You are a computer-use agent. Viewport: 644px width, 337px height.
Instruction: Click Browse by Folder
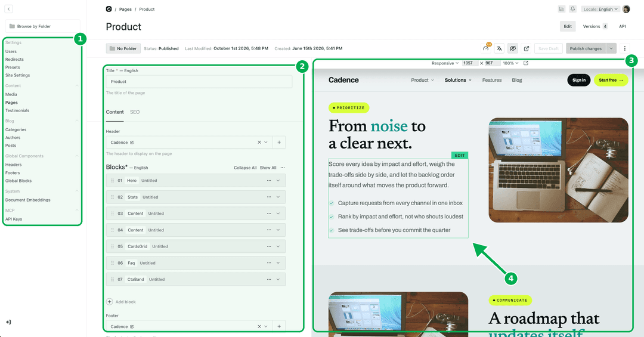[43, 26]
